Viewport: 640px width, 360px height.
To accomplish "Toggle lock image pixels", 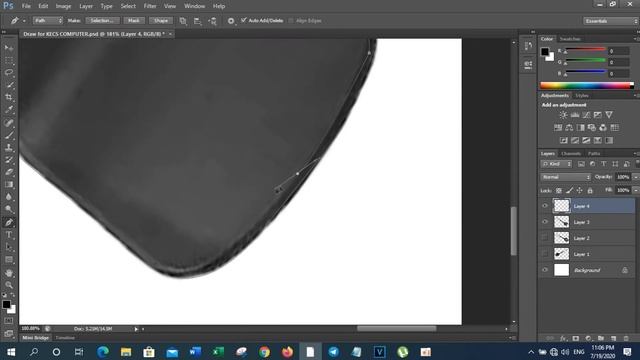I will tap(569, 191).
